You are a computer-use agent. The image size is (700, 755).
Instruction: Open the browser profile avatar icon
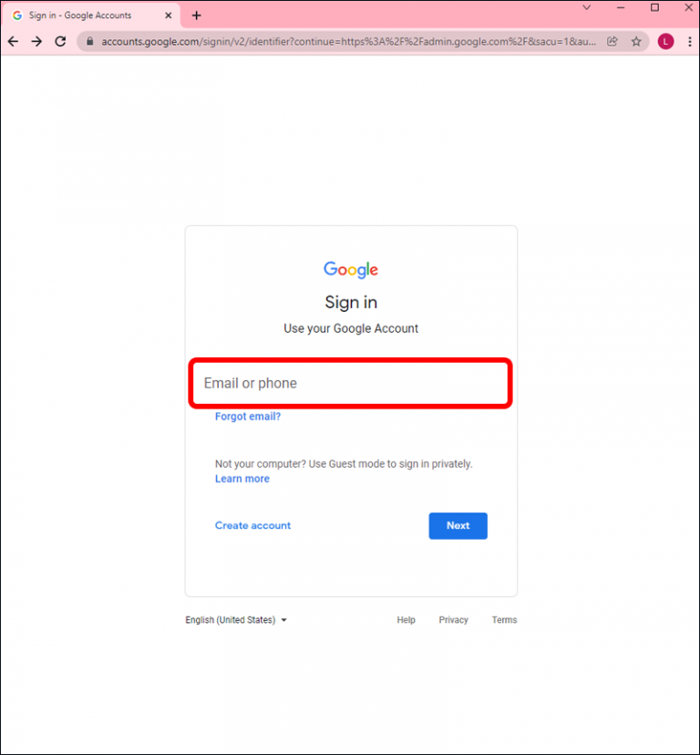pyautogui.click(x=664, y=41)
